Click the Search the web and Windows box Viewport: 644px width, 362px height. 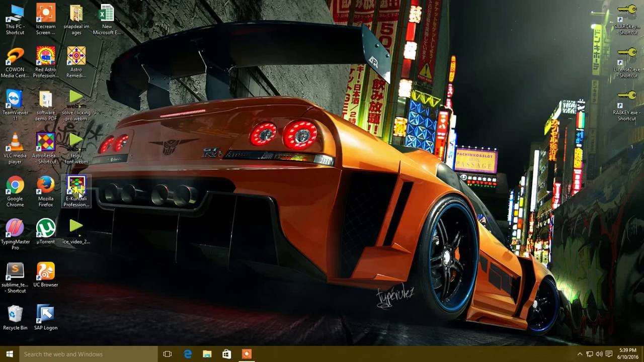88,354
